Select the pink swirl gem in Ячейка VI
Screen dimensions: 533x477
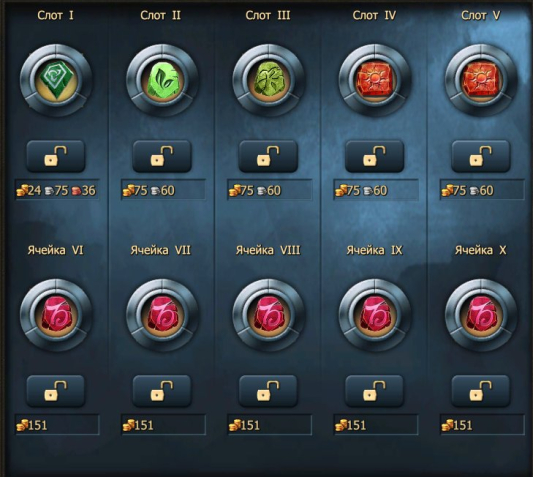coord(56,315)
